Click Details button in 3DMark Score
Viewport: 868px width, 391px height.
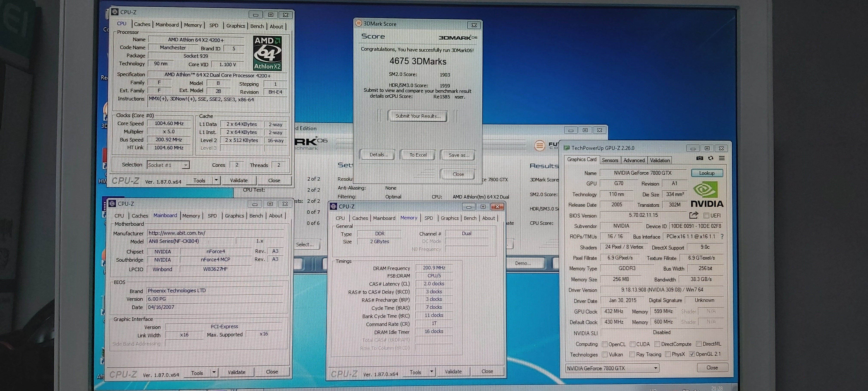click(378, 155)
